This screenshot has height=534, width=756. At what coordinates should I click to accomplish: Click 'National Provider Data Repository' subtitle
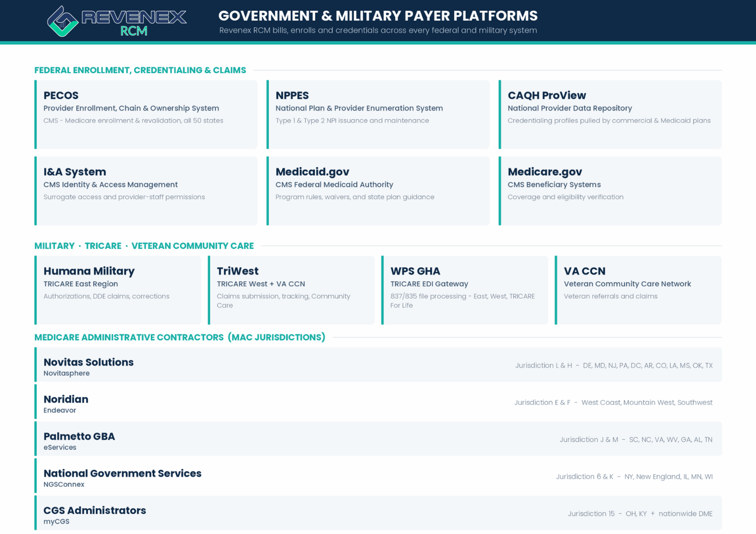570,108
